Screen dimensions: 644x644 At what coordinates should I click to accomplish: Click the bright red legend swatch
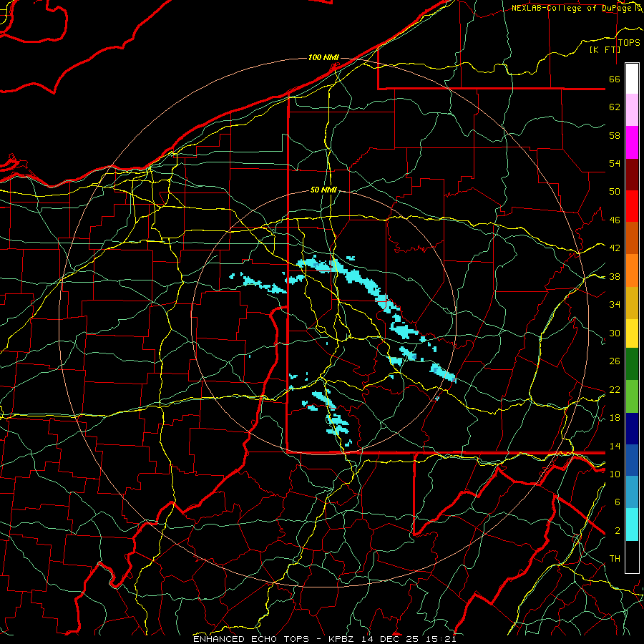[x=632, y=206]
